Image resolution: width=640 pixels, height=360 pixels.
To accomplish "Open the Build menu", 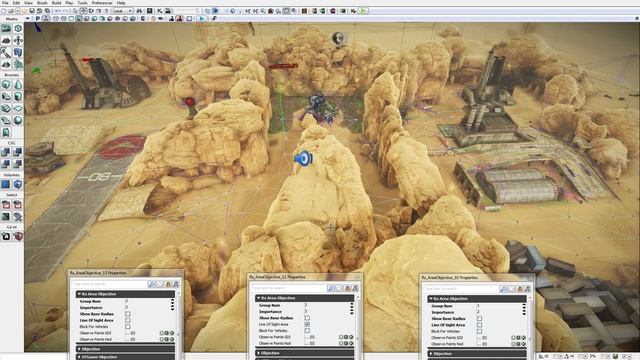I will 56,3.
